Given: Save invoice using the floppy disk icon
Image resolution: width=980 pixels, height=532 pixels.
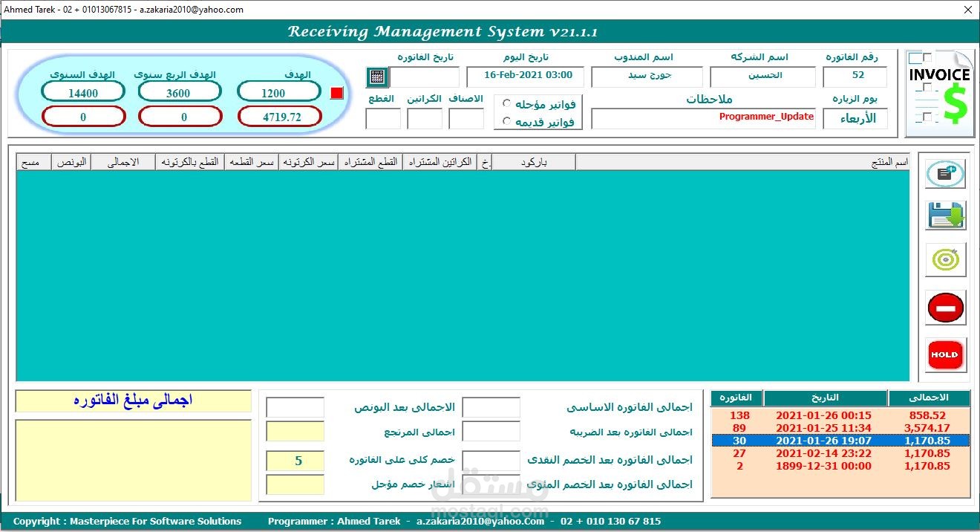Looking at the screenshot, I should (x=945, y=216).
